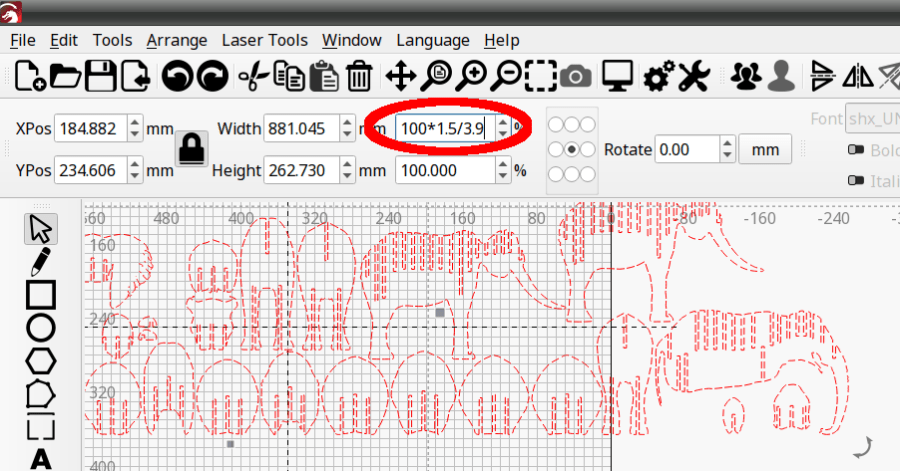
Task: Click into the Width field 881.045
Action: 302,128
